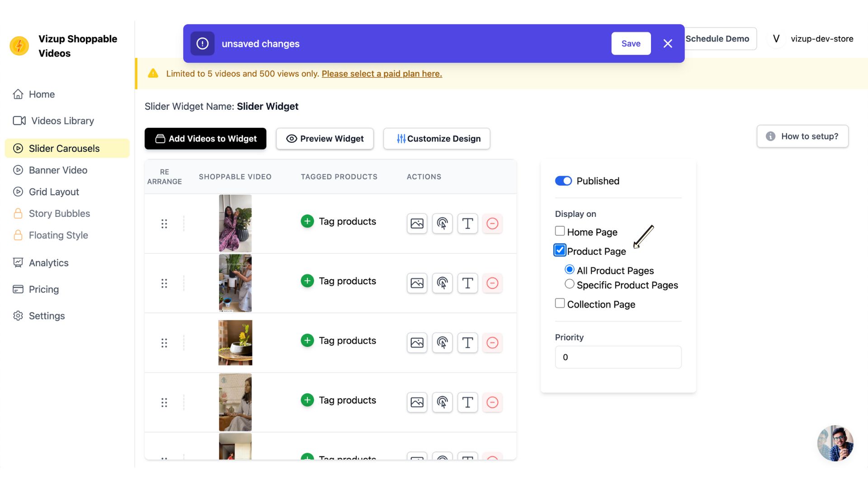
Task: Click the text icon for second video row
Action: click(x=468, y=282)
